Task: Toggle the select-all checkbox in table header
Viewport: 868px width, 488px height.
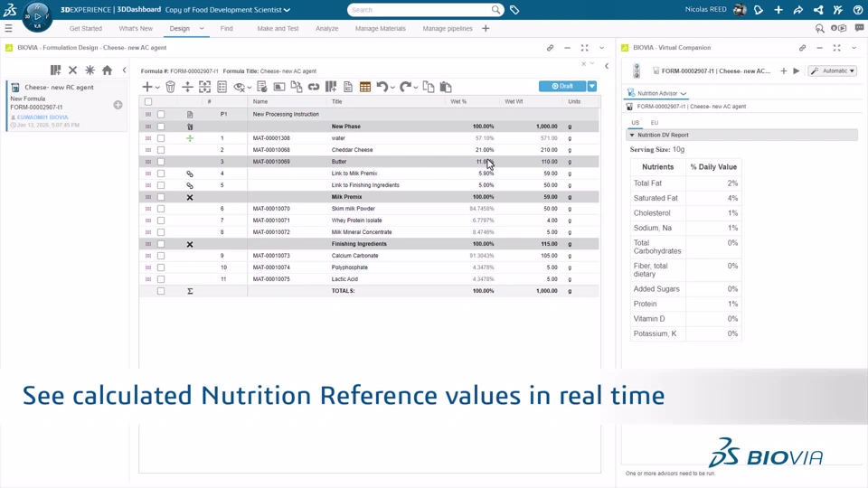Action: (148, 102)
